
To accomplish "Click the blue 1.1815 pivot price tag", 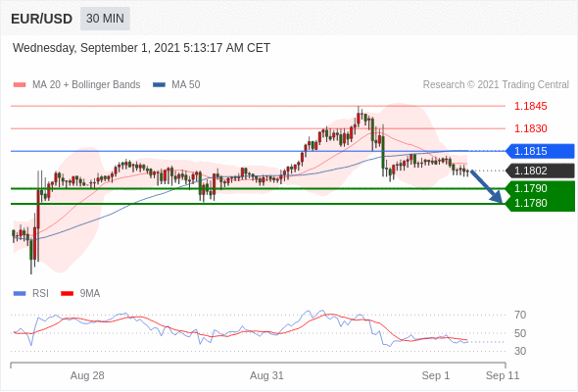I will pos(541,151).
